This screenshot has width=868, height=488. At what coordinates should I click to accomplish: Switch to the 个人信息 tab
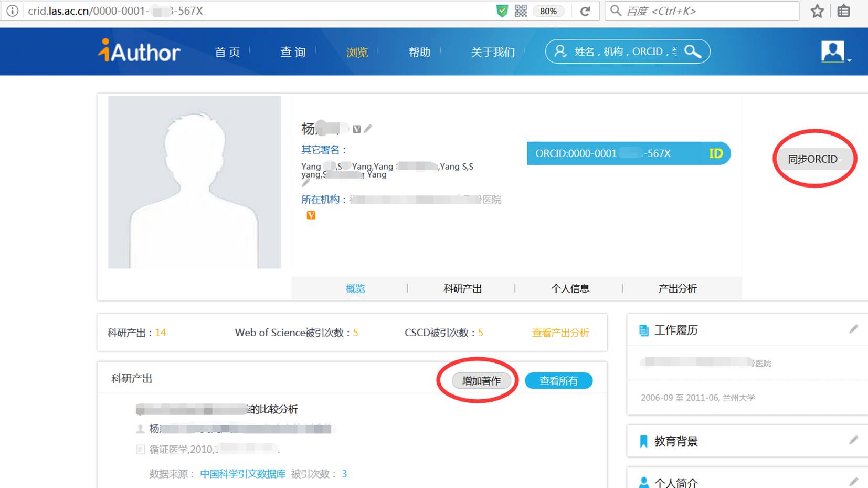click(570, 288)
